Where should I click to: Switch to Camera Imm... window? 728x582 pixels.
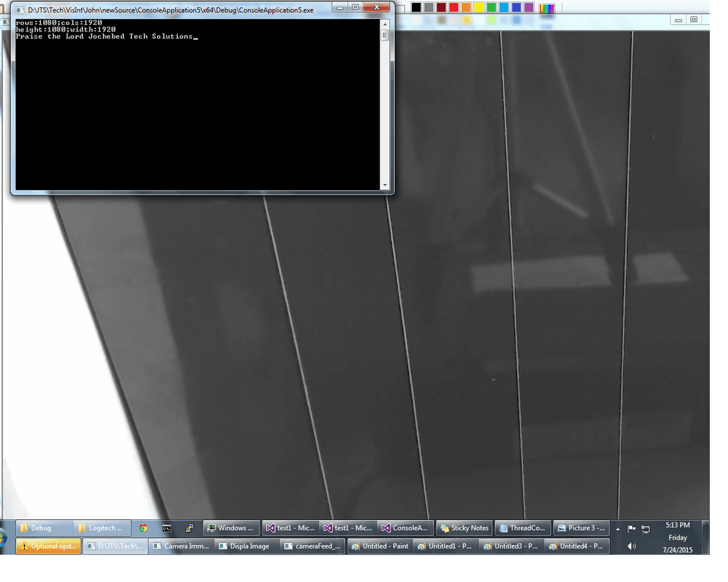[x=181, y=546]
